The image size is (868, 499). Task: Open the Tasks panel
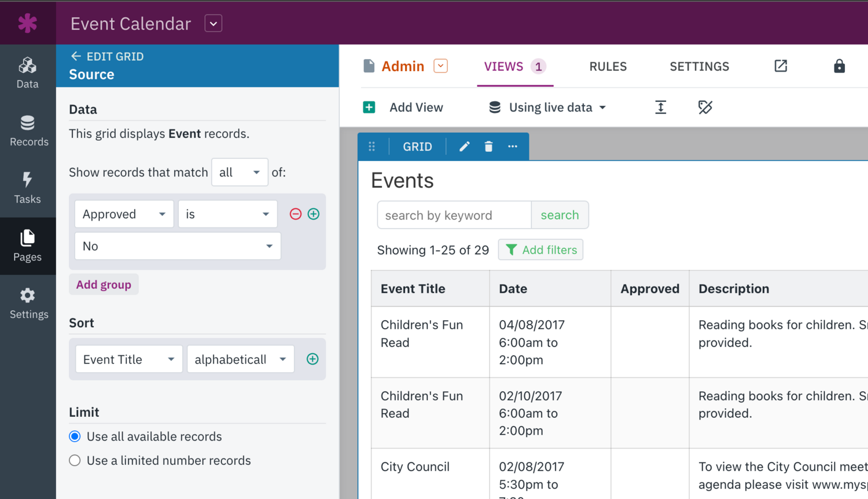coord(27,188)
